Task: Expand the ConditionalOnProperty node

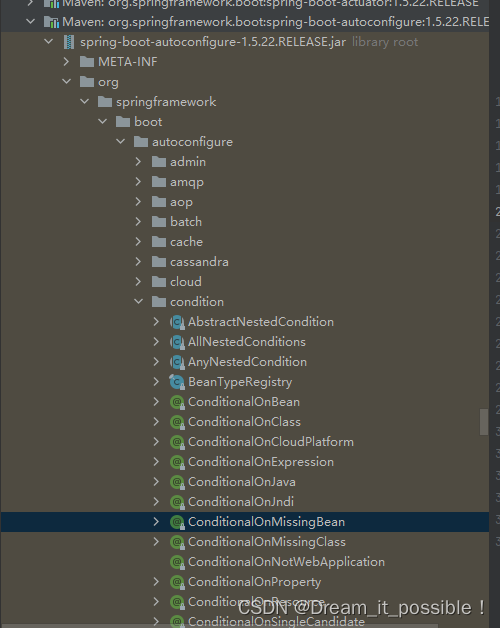Action: click(x=156, y=582)
